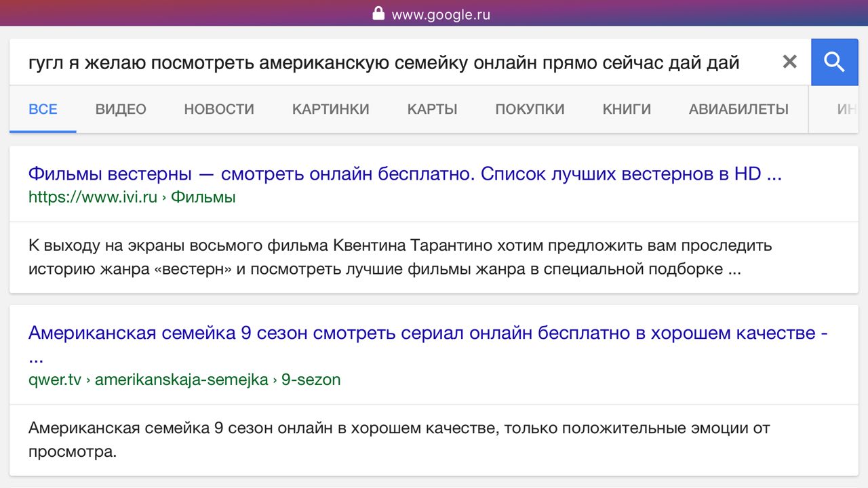The height and width of the screenshot is (488, 868).
Task: Select the ВСЕ tab
Action: pos(43,109)
